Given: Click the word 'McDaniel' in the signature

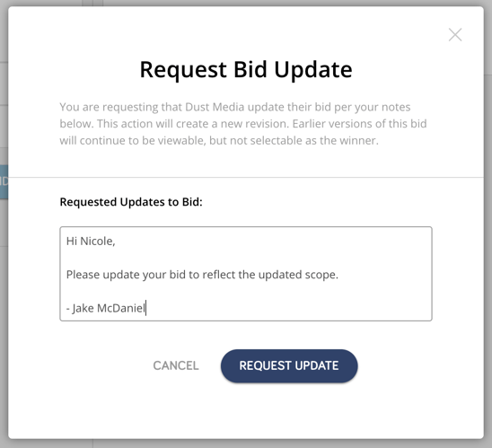Looking at the screenshot, I should [x=121, y=308].
